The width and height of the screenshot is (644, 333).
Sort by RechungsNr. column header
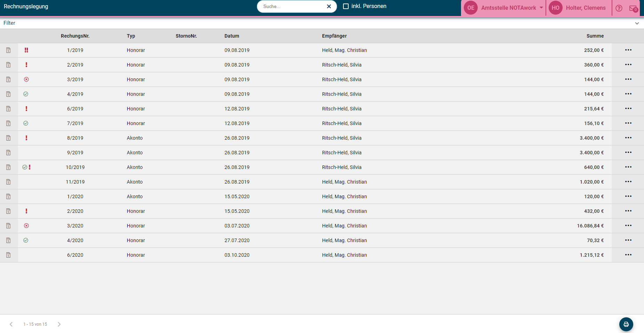[x=75, y=36]
